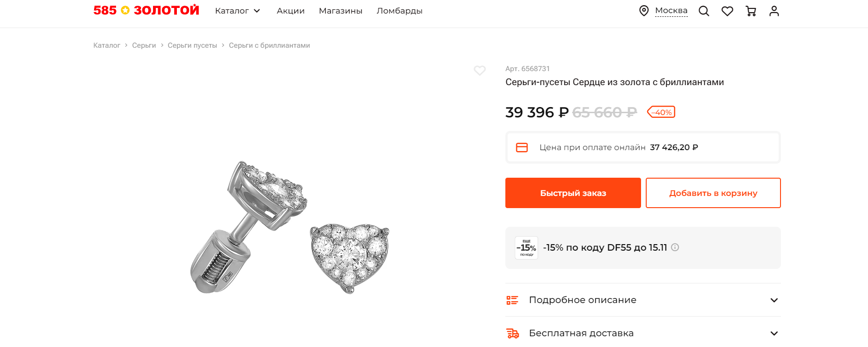The image size is (868, 347).
Task: Click the info icon beside DF55 promo code
Action: pyautogui.click(x=675, y=247)
